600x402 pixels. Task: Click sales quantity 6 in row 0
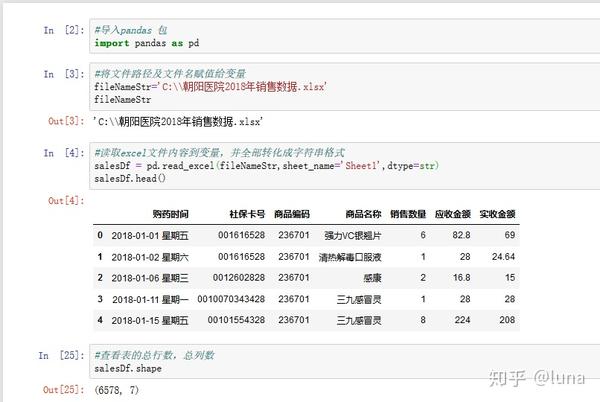click(423, 235)
